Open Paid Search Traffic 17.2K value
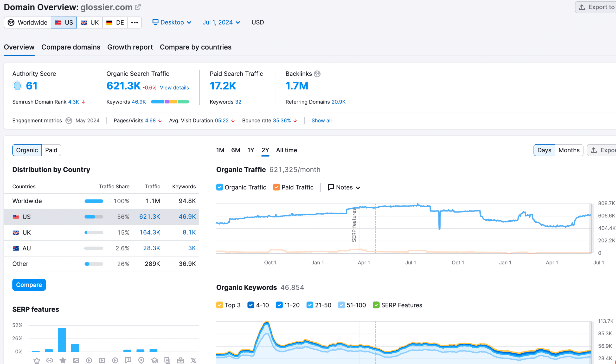 pyautogui.click(x=223, y=86)
